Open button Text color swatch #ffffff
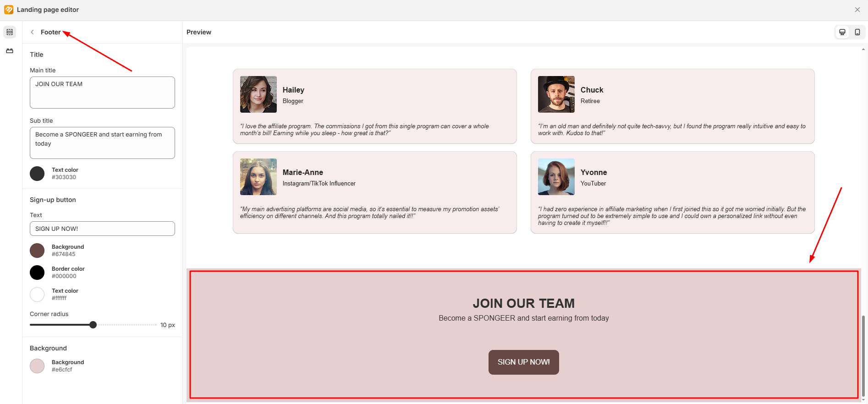Viewport: 868px width, 404px height. coord(37,295)
